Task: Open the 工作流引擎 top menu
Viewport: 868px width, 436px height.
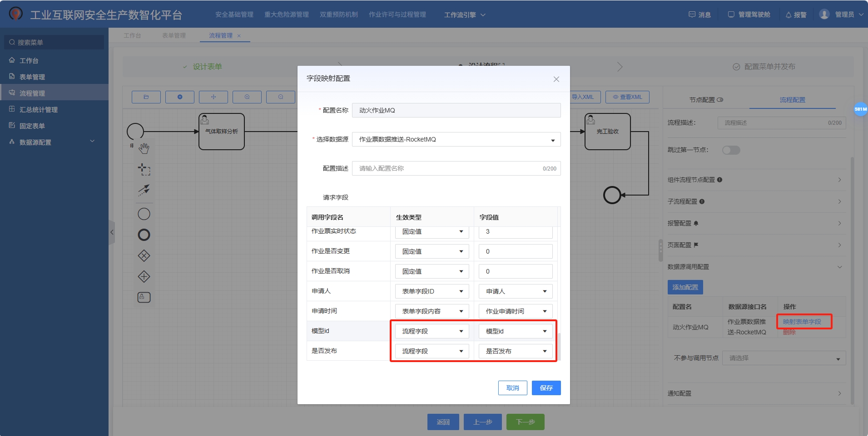Action: coord(465,15)
